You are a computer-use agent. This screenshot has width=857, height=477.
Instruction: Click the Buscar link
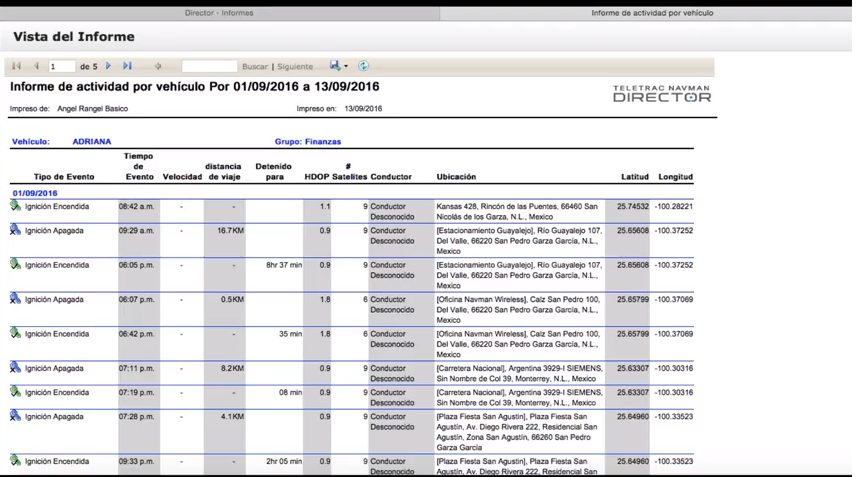point(255,67)
